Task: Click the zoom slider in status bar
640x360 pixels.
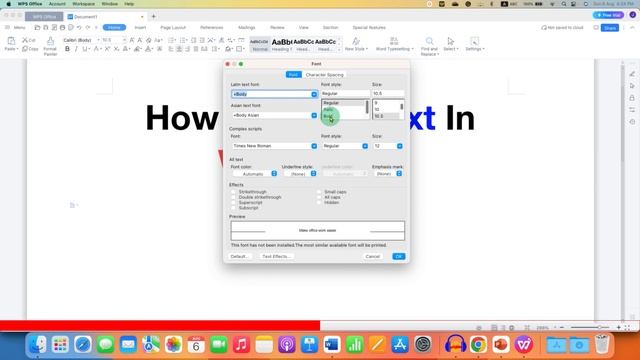Action: pos(590,327)
